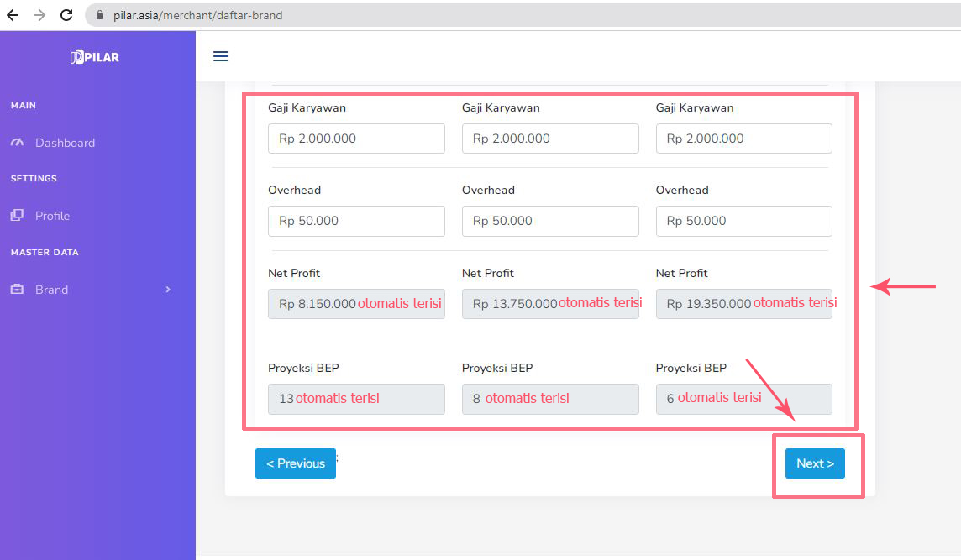Click the first Gaji Karyawan input field
This screenshot has height=560, width=961.
(356, 139)
